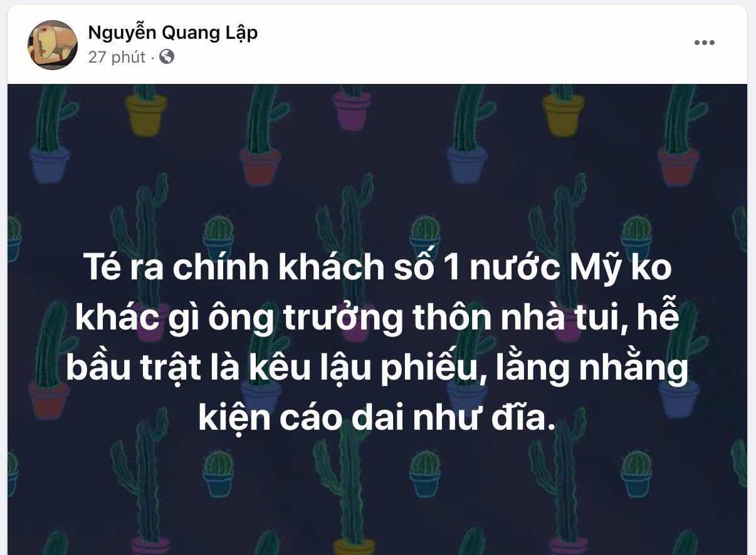The height and width of the screenshot is (555, 756).
Task: Click the yellow cactus pot at top left
Action: (x=145, y=115)
